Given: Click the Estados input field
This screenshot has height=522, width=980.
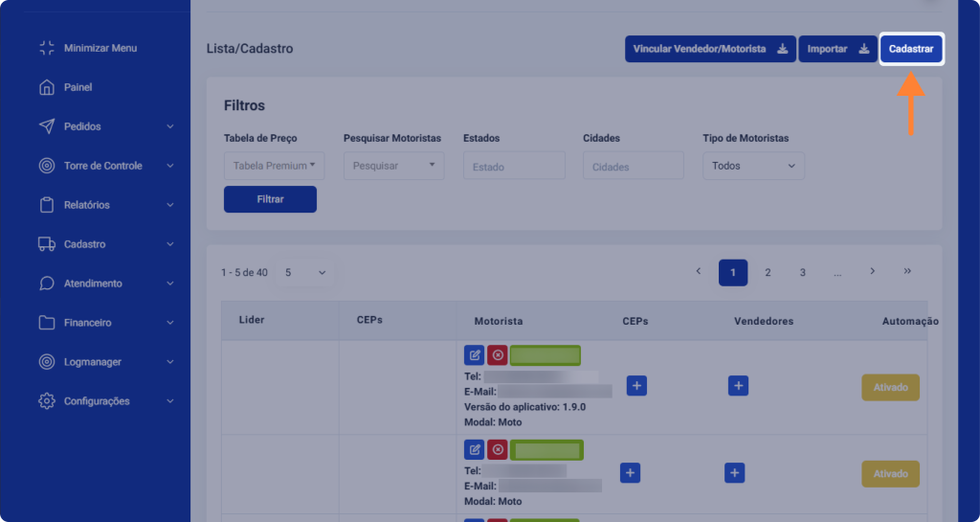Looking at the screenshot, I should (x=514, y=167).
